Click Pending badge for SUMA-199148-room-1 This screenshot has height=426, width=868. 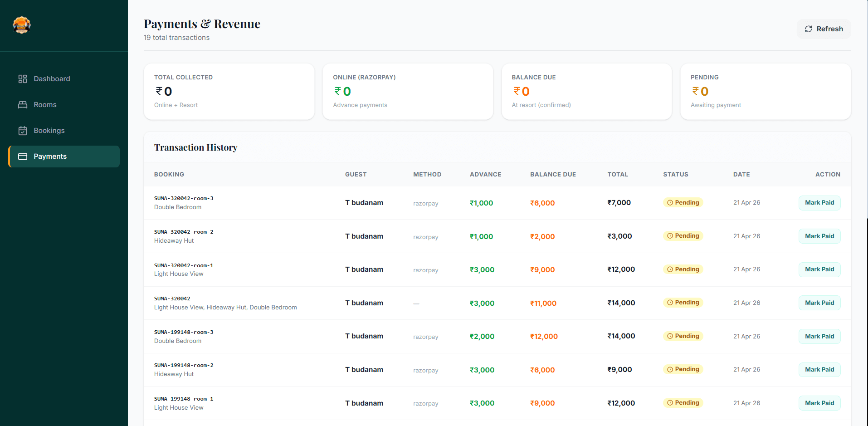click(x=683, y=402)
